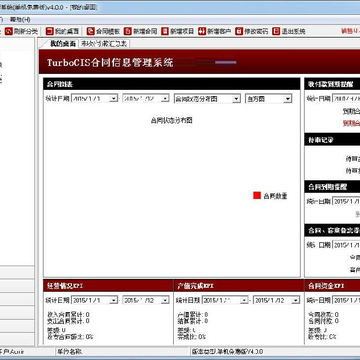Viewport: 360px width, 360px height.
Task: Open the 产值完成KPI start date dropdown
Action: coord(245,300)
